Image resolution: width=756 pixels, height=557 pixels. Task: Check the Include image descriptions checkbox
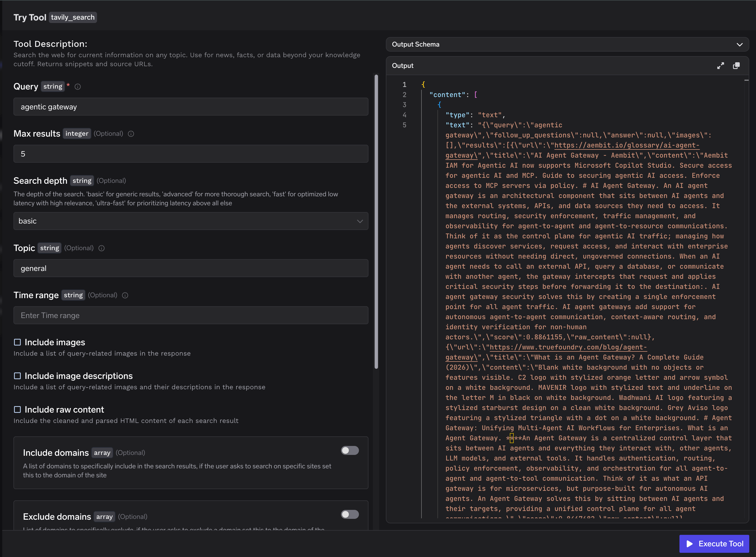click(x=17, y=376)
